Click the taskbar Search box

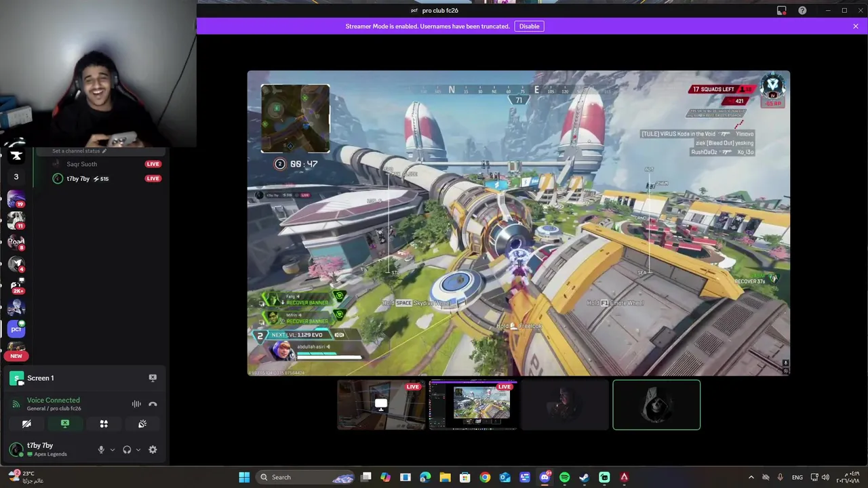(307, 477)
